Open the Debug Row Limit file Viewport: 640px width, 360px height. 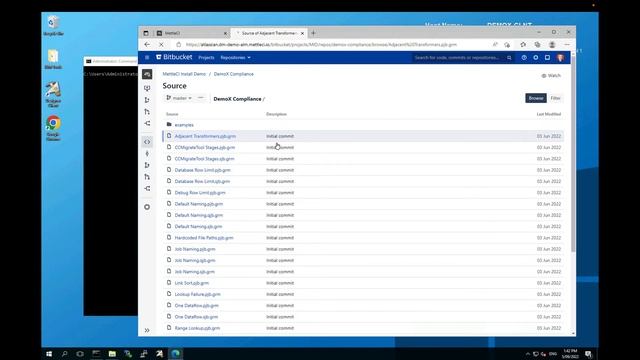(200, 193)
